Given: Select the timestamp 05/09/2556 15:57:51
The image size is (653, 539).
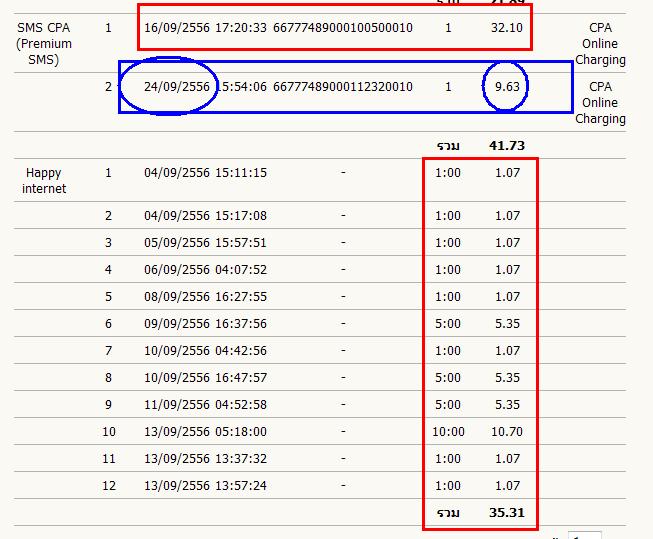Looking at the screenshot, I should 205,242.
